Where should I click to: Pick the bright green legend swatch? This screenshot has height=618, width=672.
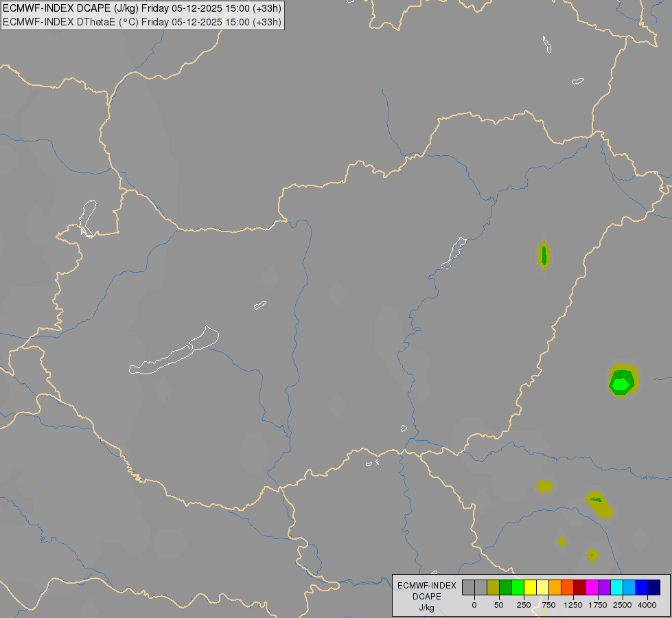pyautogui.click(x=518, y=588)
